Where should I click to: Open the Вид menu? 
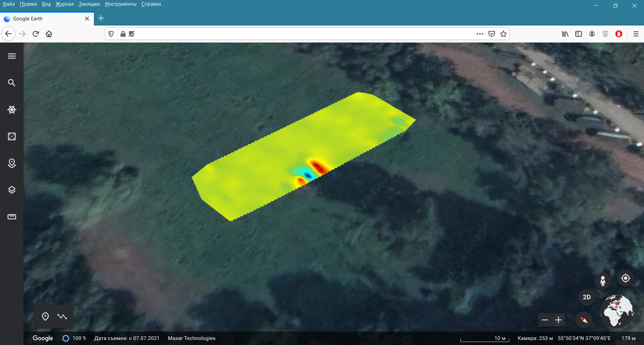pyautogui.click(x=46, y=4)
